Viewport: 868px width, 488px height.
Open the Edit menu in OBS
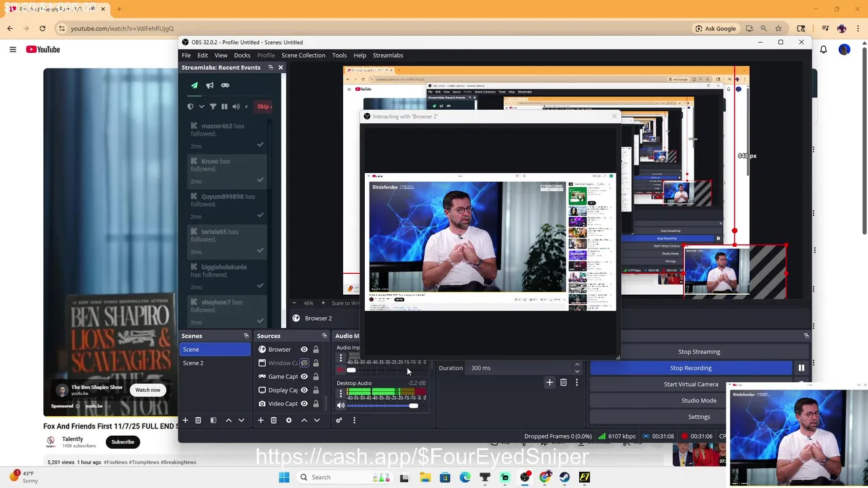(203, 55)
